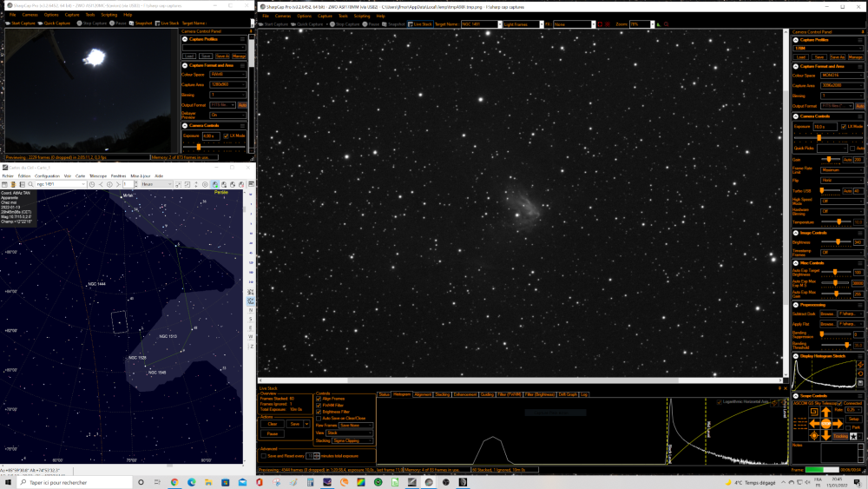Switch to the Enhancement tab in Live Stack
This screenshot has width=868, height=489.
click(465, 394)
